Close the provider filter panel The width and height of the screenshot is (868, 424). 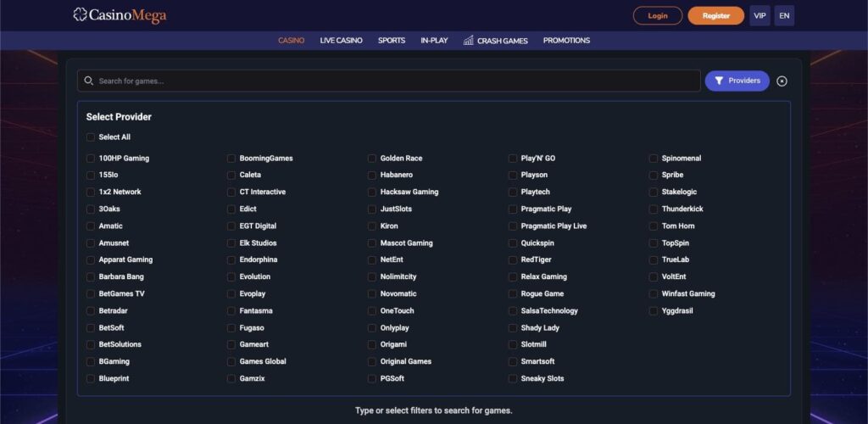point(782,81)
